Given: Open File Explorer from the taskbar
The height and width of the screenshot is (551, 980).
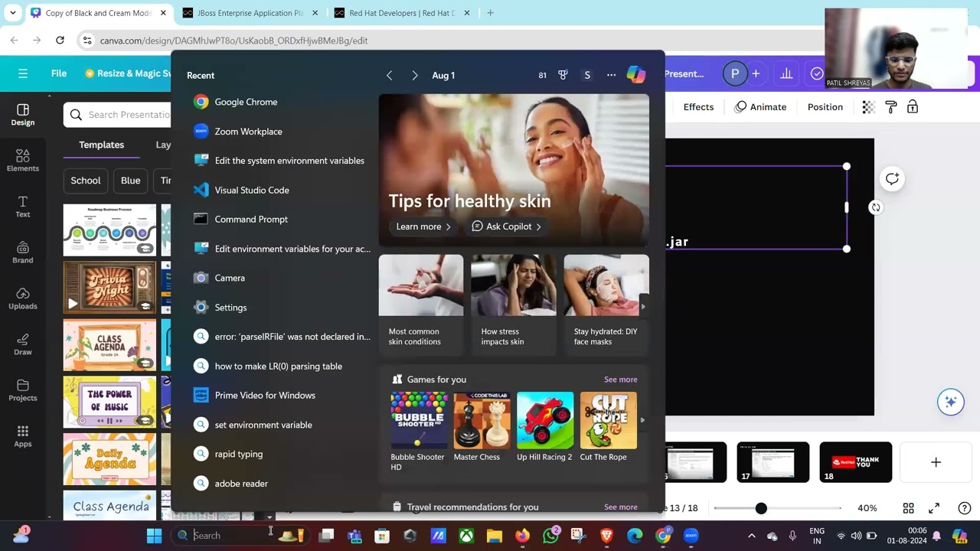Looking at the screenshot, I should pyautogui.click(x=494, y=536).
